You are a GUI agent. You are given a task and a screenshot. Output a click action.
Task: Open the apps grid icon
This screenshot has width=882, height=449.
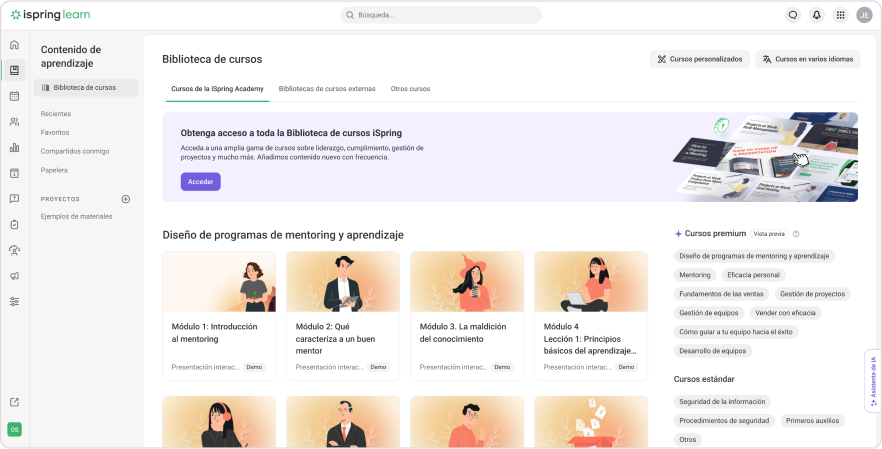pyautogui.click(x=840, y=15)
